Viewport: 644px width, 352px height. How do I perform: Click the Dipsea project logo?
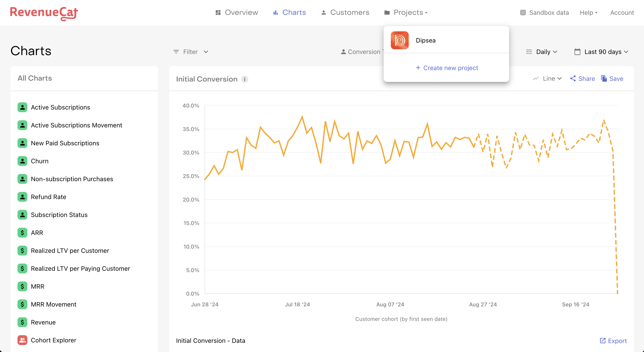(x=400, y=40)
